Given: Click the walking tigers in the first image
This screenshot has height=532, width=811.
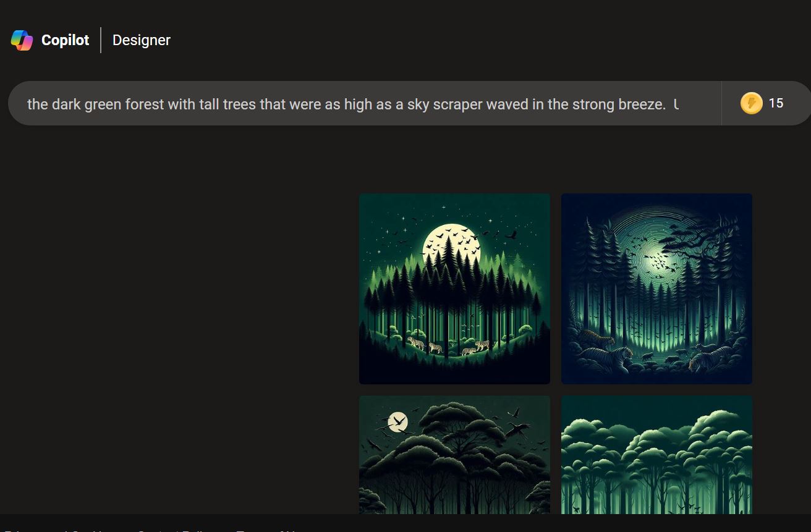Looking at the screenshot, I should 448,345.
